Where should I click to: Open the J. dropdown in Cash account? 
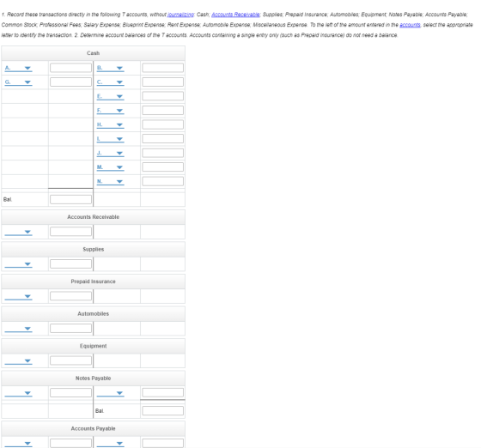[x=111, y=153]
